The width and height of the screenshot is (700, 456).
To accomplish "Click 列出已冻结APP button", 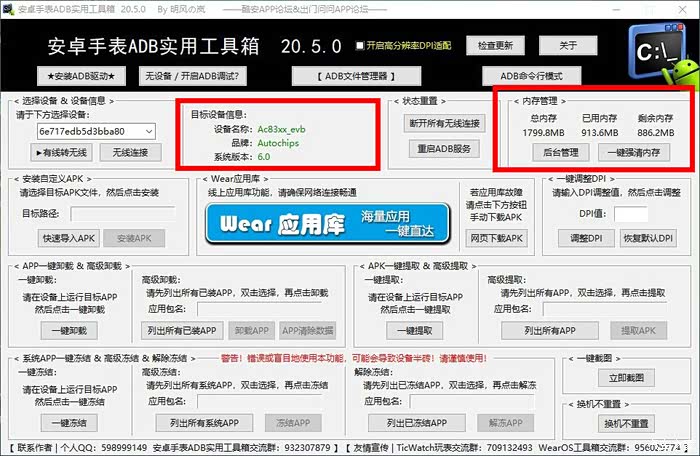I will coord(417,423).
